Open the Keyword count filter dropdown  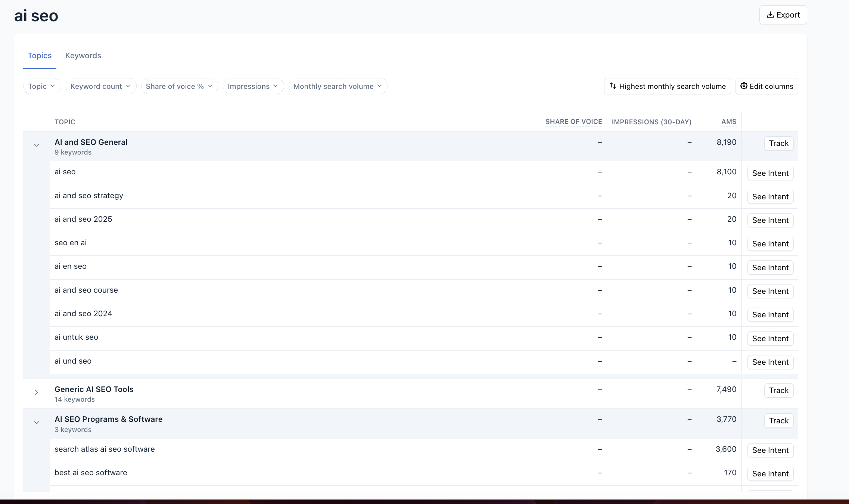click(x=101, y=86)
